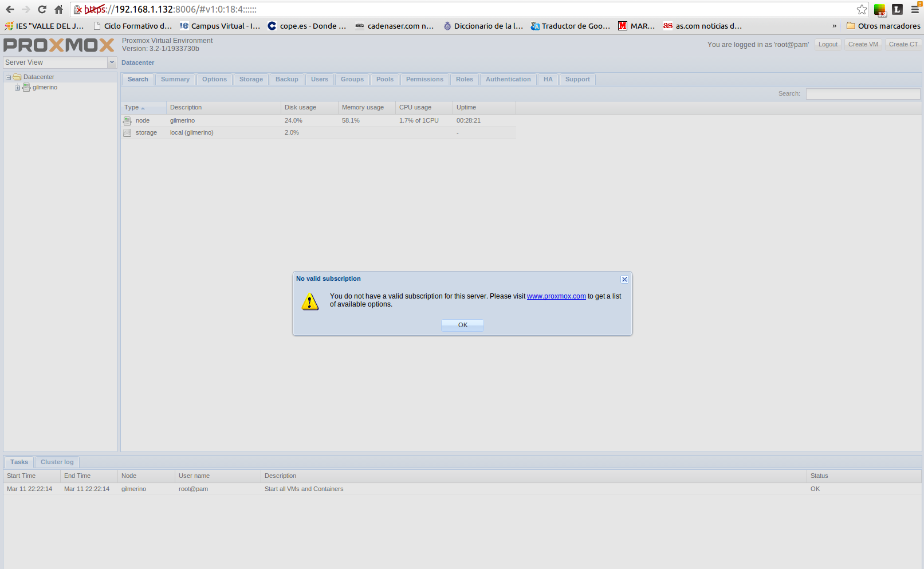
Task: Open the Server View dropdown
Action: click(x=112, y=62)
